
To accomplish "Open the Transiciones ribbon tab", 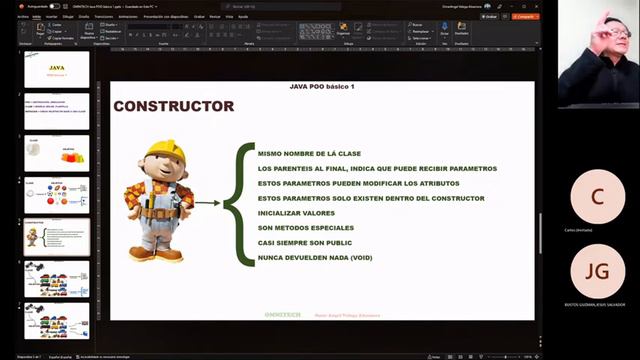I will click(x=104, y=17).
